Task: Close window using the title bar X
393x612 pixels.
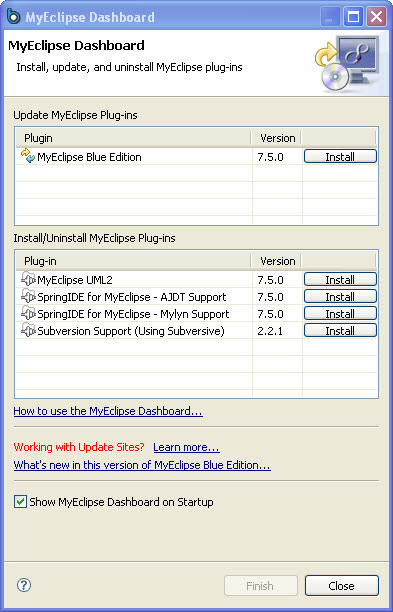Action: 376,17
